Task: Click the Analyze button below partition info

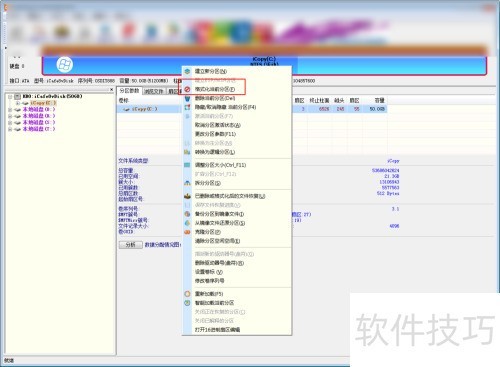Action: click(131, 245)
